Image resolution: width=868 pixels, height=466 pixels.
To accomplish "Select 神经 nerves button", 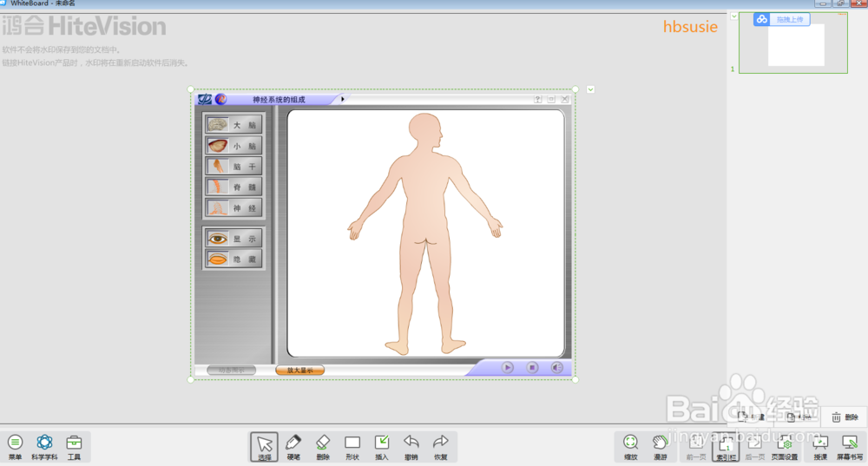I will [233, 208].
